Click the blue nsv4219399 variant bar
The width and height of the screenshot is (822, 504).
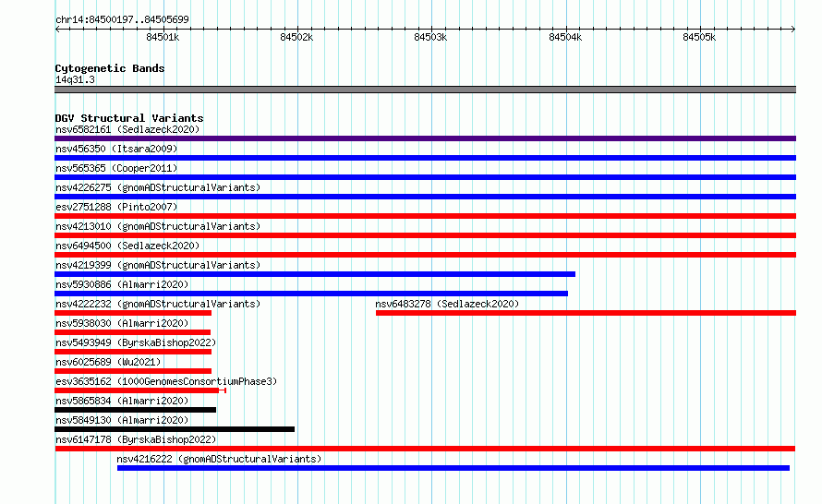pyautogui.click(x=315, y=274)
